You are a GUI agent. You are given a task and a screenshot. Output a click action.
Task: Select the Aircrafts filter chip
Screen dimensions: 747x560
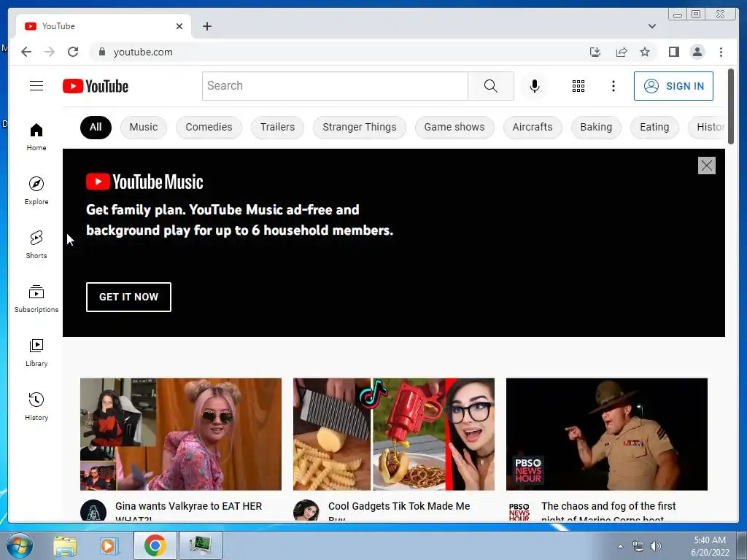coord(533,127)
